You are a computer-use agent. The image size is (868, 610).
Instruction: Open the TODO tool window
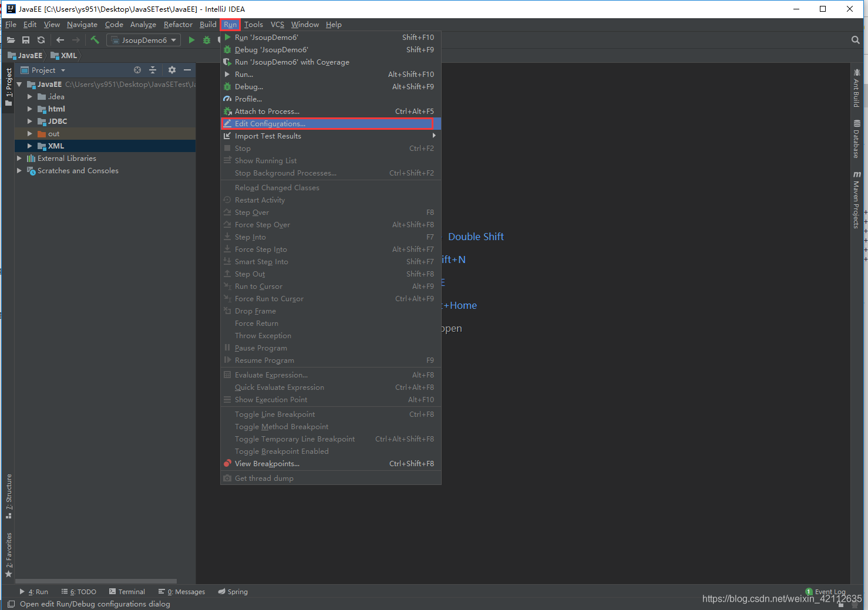coord(79,592)
